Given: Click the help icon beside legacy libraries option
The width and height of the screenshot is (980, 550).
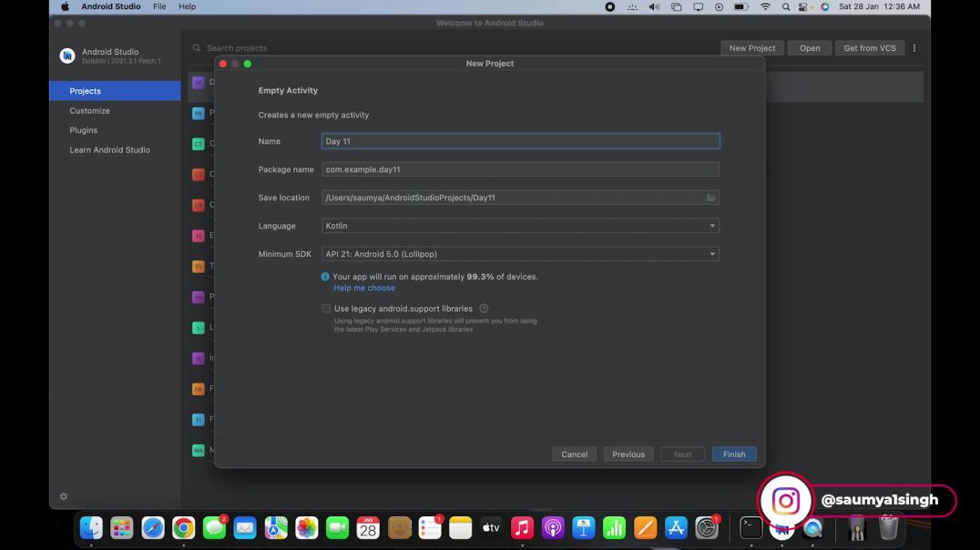Looking at the screenshot, I should [x=484, y=308].
